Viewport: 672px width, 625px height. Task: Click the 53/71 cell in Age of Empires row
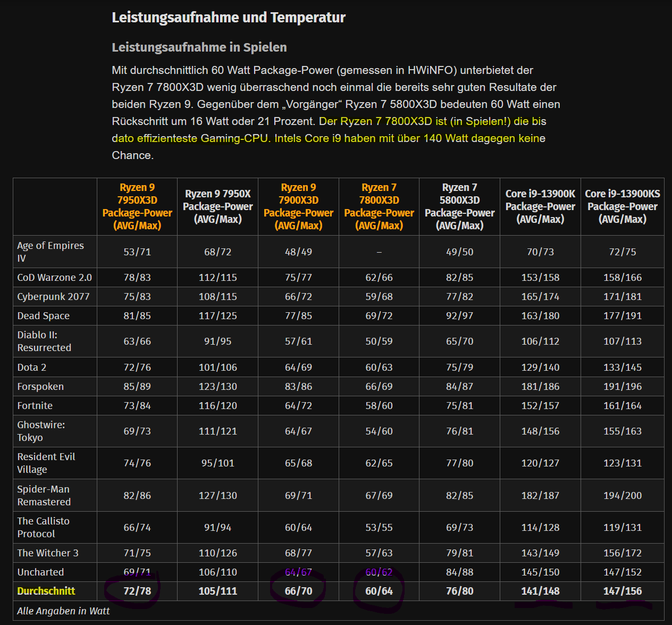point(137,252)
